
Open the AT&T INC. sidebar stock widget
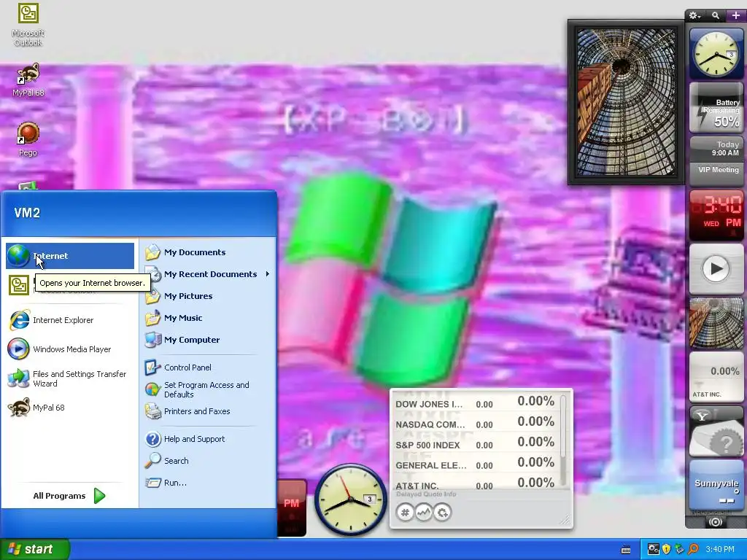[716, 377]
